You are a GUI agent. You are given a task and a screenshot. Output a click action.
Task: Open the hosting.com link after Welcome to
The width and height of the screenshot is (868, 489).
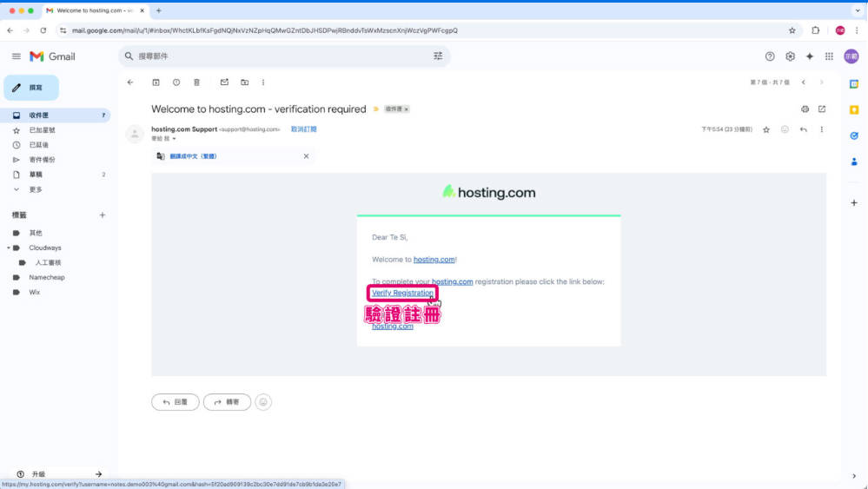(x=434, y=260)
